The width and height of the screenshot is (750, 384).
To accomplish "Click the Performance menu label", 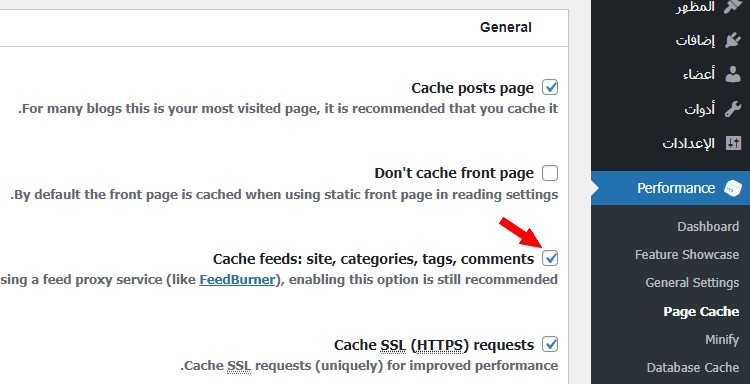I will [x=676, y=188].
